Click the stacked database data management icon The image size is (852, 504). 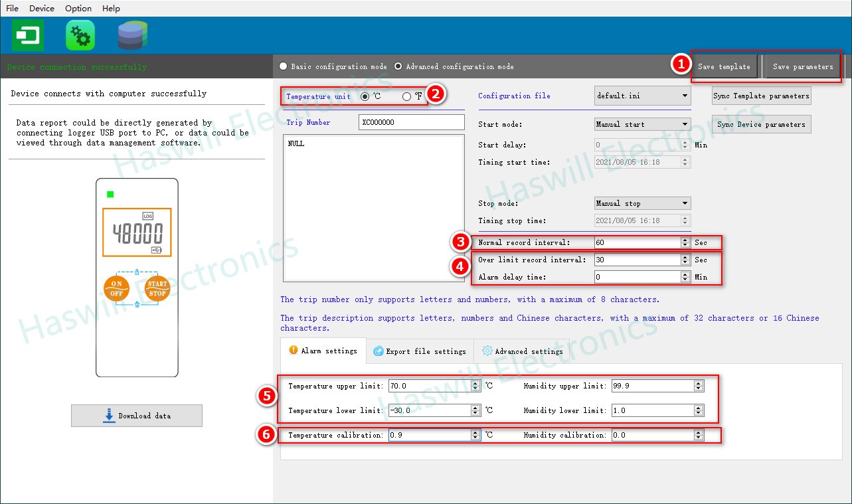point(132,35)
